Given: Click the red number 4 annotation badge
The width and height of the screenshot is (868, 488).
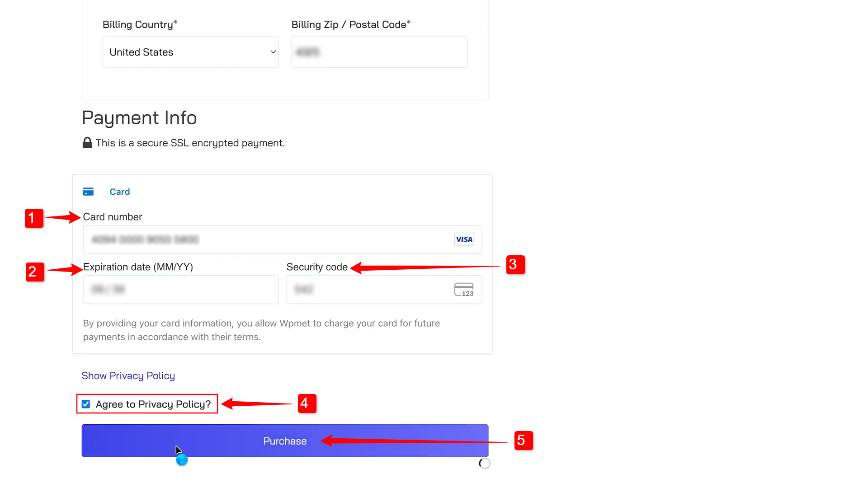Looking at the screenshot, I should (x=307, y=404).
